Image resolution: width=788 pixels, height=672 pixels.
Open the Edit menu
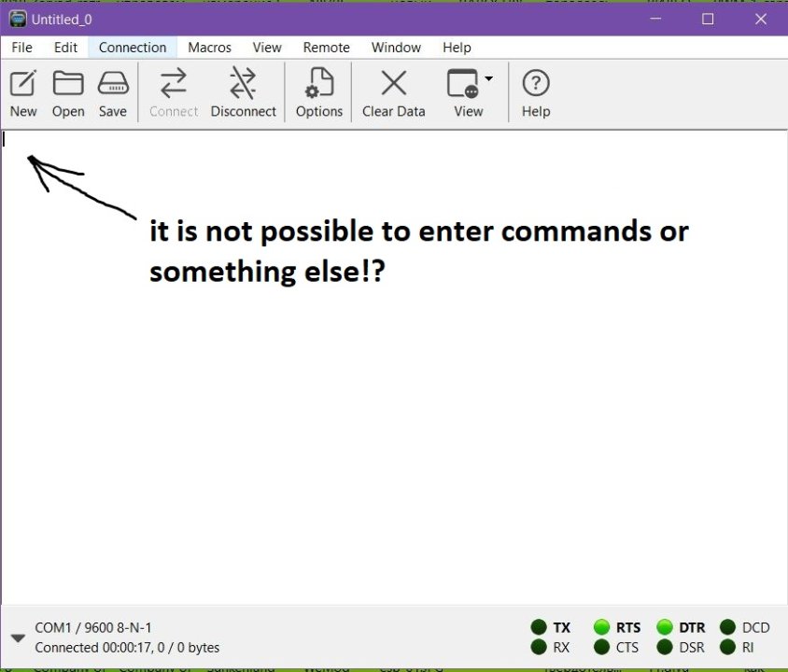(x=65, y=48)
